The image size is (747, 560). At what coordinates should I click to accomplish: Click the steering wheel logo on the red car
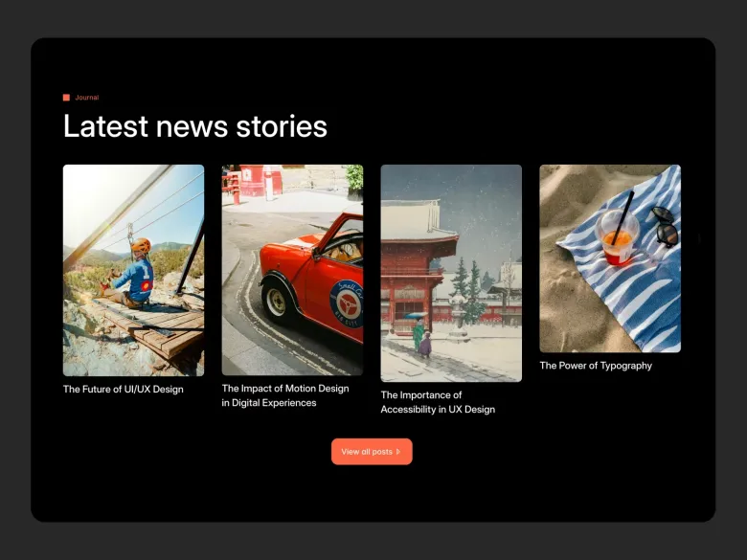coord(347,304)
